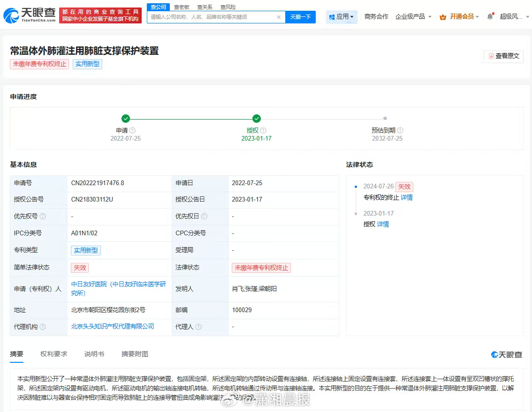Click the help icon next to 申请
The width and height of the screenshot is (532, 412).
click(132, 130)
